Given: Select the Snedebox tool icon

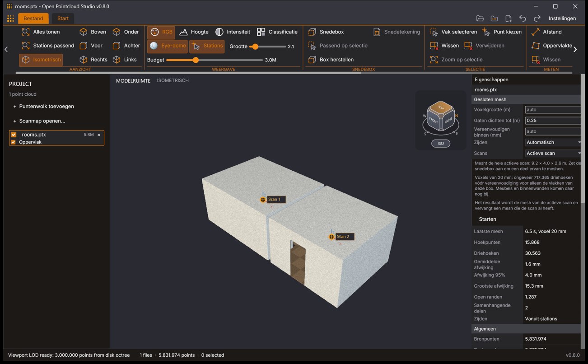Looking at the screenshot, I should pyautogui.click(x=312, y=32).
